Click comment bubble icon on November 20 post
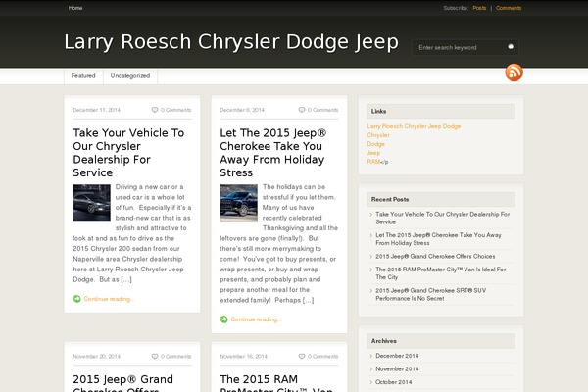588x392 pixels. [x=155, y=356]
